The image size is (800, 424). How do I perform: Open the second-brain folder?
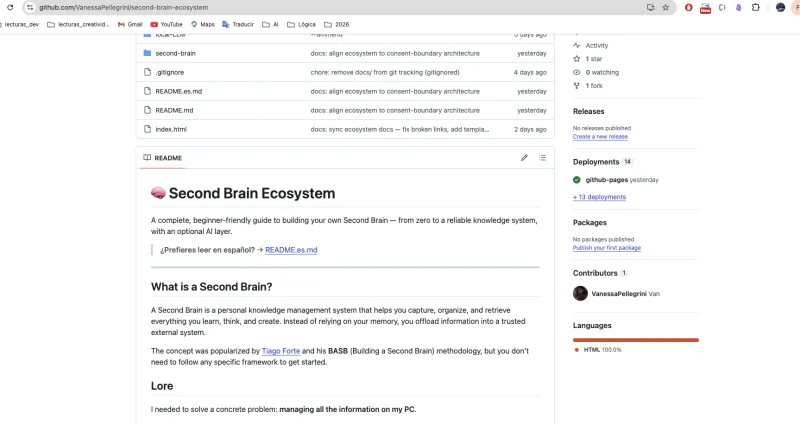tap(176, 53)
